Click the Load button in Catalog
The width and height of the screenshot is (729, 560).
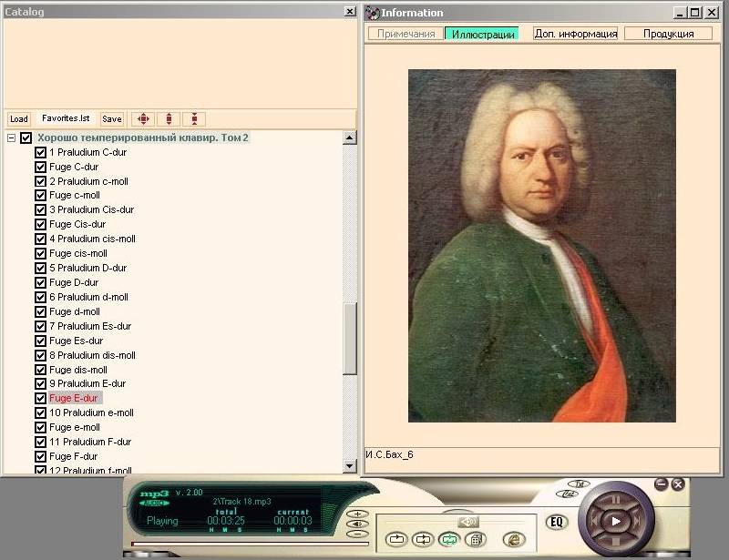[x=19, y=119]
